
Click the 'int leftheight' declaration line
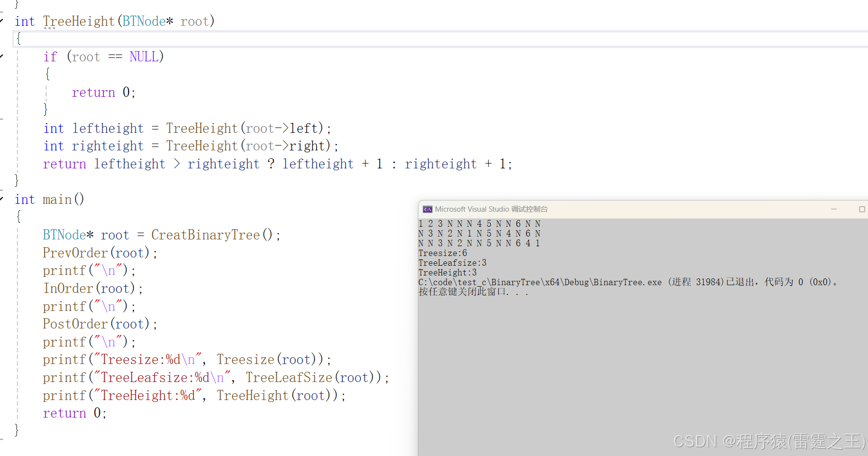pos(188,128)
